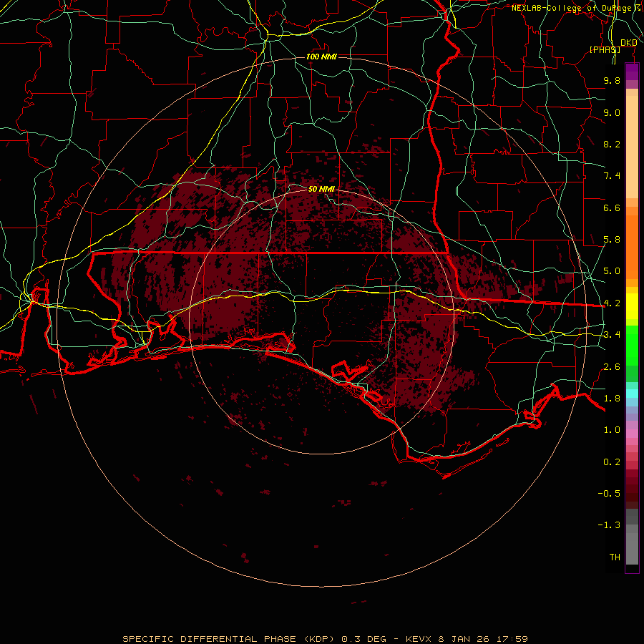644x644 pixels.
Task: Click the SPECIFIC DIFFERENTIAL PHASE (KDP) caption text
Action: 228,639
